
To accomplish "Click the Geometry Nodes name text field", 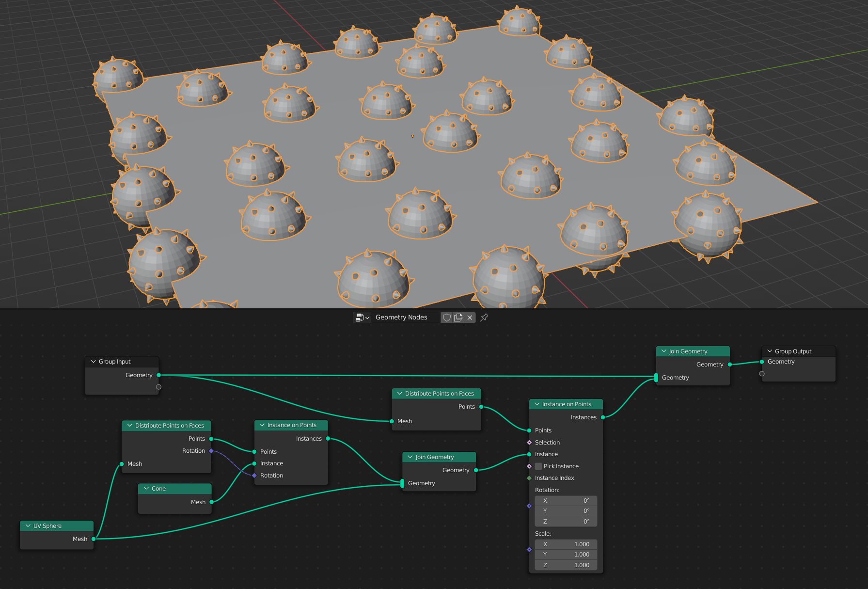I will [406, 318].
